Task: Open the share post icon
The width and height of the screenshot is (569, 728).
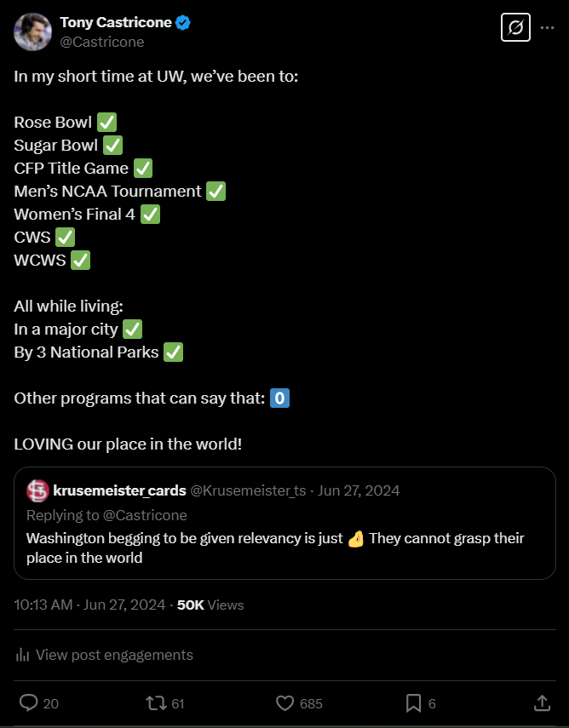Action: pos(542,703)
